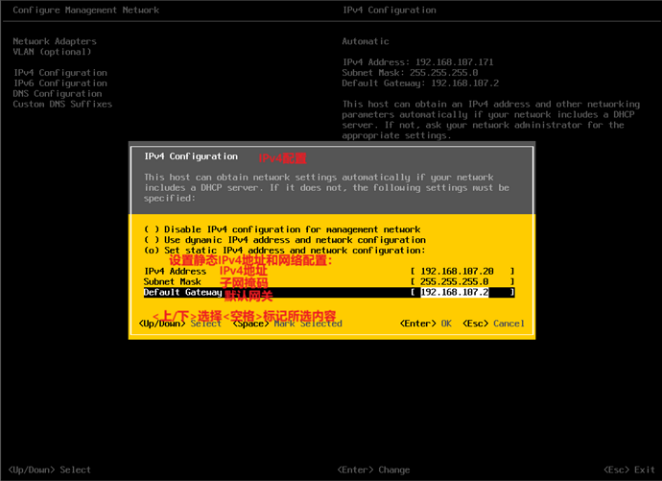Select Disable IPv4 configuration radio option
Viewport: 662px width, 481px height.
tap(150, 229)
